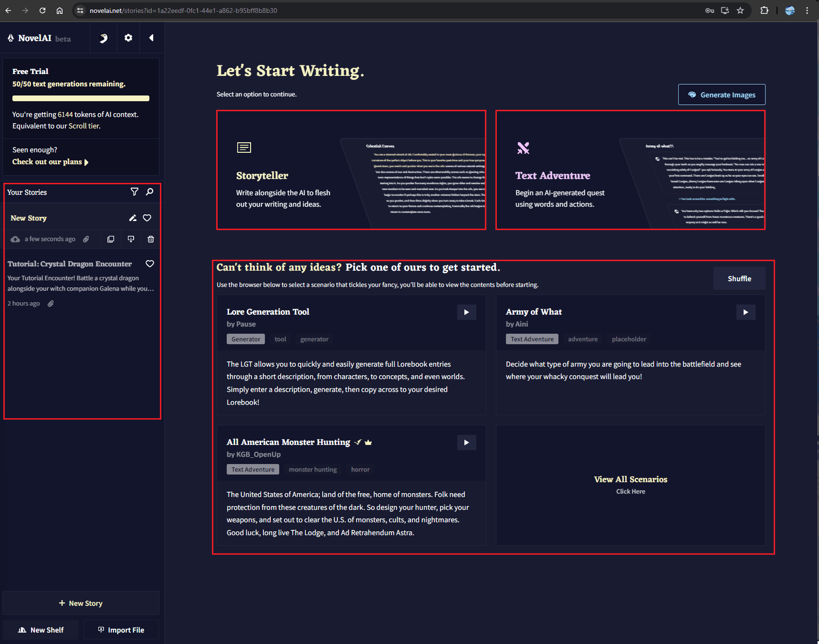Open the browser profile avatar

[x=790, y=11]
